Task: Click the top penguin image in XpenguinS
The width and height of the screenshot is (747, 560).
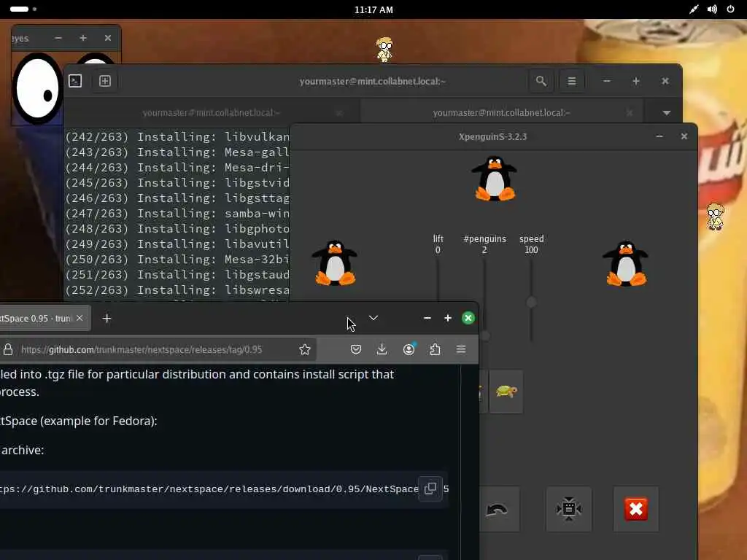Action: pyautogui.click(x=494, y=179)
